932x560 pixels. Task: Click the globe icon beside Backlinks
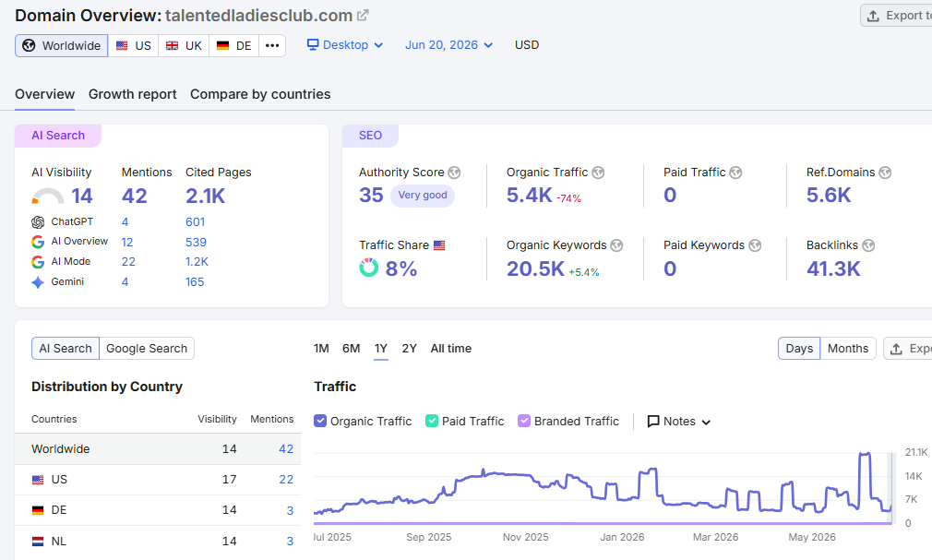click(868, 245)
